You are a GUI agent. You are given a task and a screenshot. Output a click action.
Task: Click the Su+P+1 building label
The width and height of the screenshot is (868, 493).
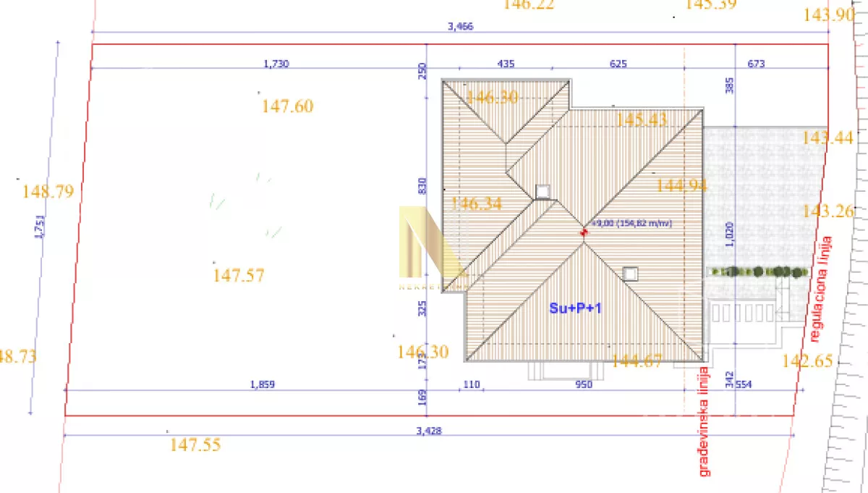click(x=576, y=308)
